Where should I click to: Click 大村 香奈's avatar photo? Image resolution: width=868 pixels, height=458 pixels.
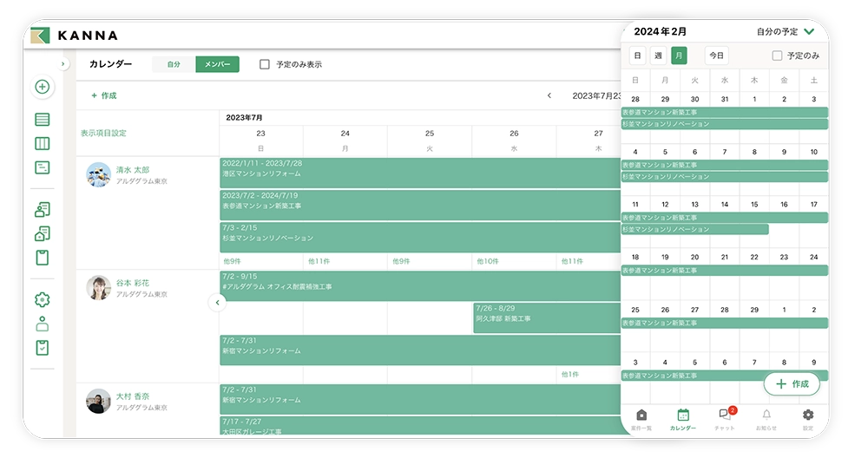99,401
